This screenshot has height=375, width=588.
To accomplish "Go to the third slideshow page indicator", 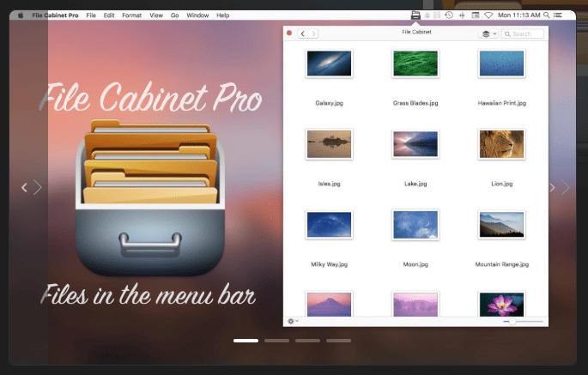I will tap(307, 341).
